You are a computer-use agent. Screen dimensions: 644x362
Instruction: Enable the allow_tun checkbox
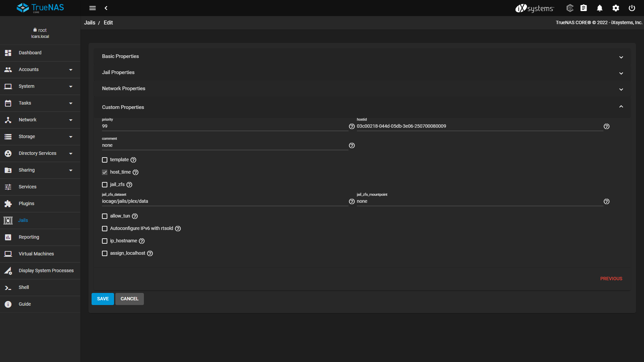(x=105, y=216)
